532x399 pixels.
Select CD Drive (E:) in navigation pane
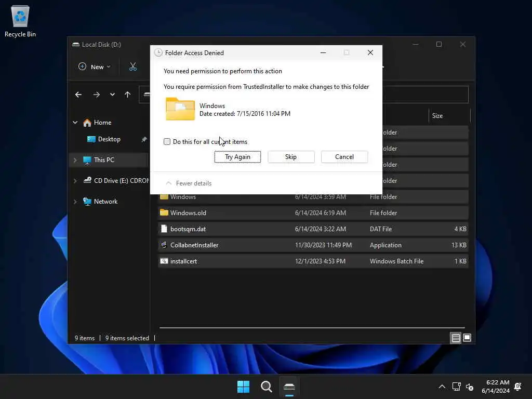click(x=116, y=181)
